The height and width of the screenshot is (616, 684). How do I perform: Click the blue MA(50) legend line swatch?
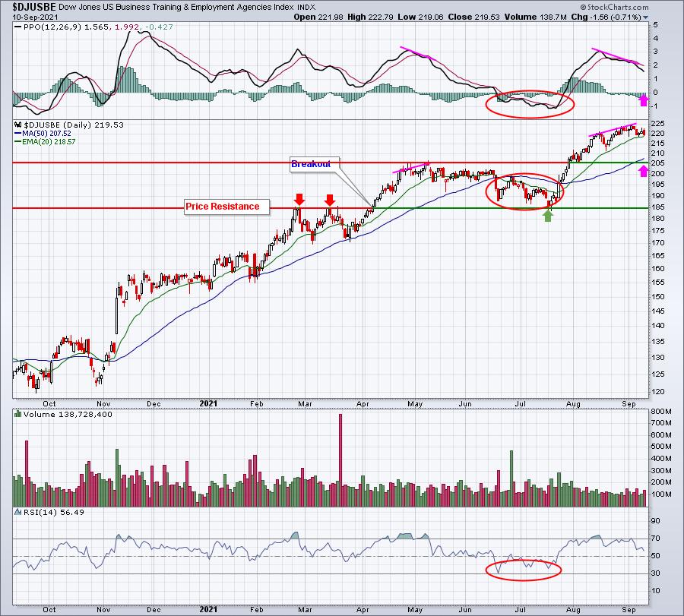point(18,134)
